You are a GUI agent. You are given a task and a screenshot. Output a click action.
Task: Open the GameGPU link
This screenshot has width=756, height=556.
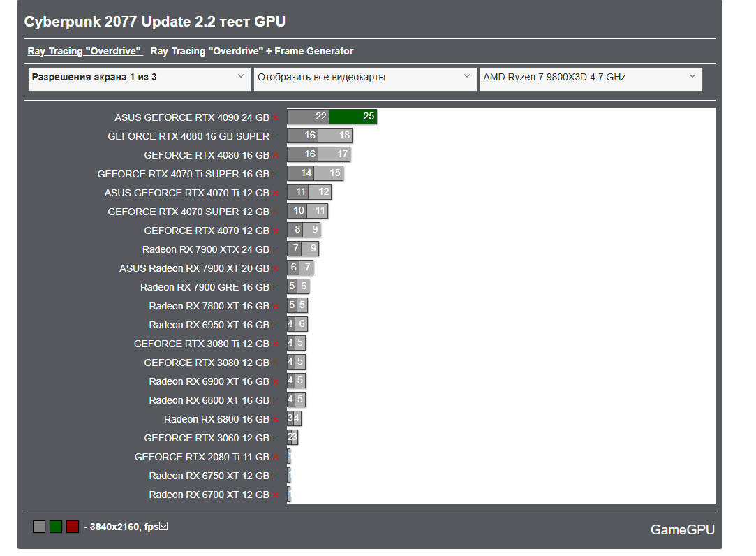682,530
